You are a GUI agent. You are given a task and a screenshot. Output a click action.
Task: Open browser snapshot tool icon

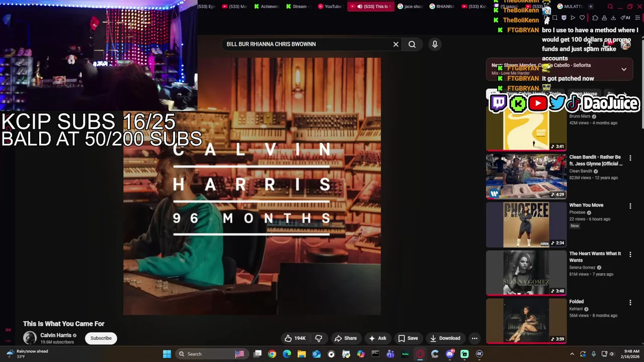(555, 18)
